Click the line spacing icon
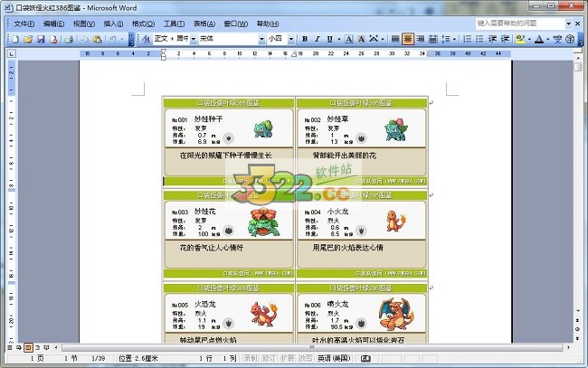The height and width of the screenshot is (368, 588). (446, 39)
